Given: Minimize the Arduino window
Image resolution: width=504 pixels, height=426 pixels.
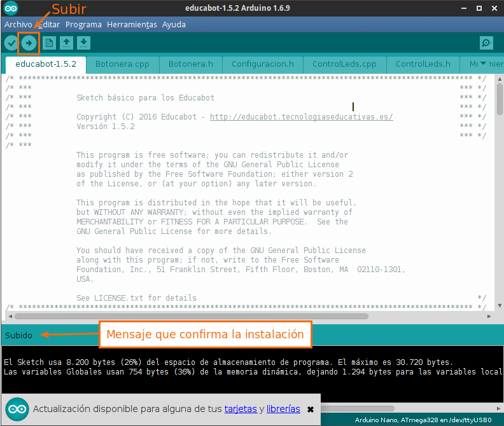Looking at the screenshot, I should (x=464, y=8).
